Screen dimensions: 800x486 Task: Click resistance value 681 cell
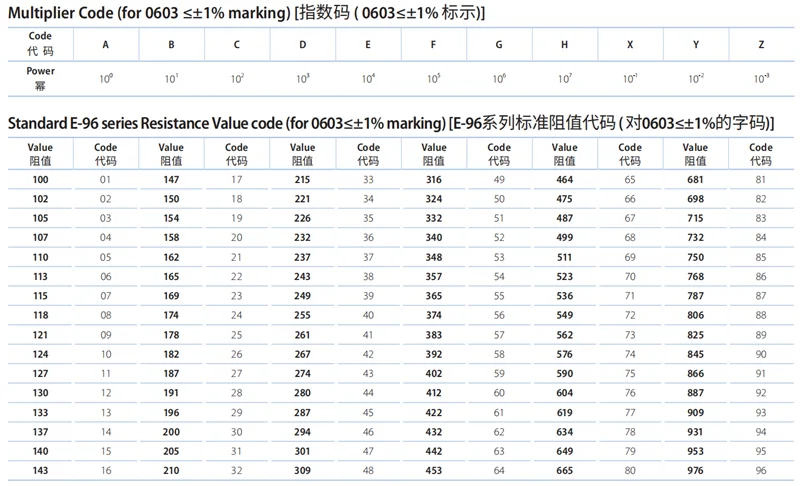pyautogui.click(x=695, y=179)
